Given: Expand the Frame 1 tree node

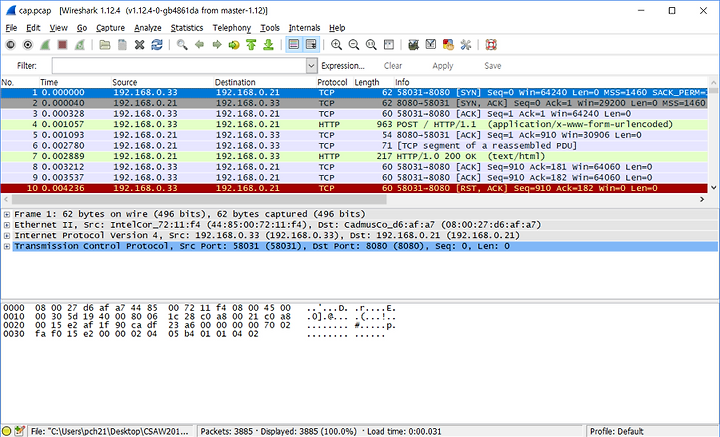Looking at the screenshot, I should [x=7, y=214].
